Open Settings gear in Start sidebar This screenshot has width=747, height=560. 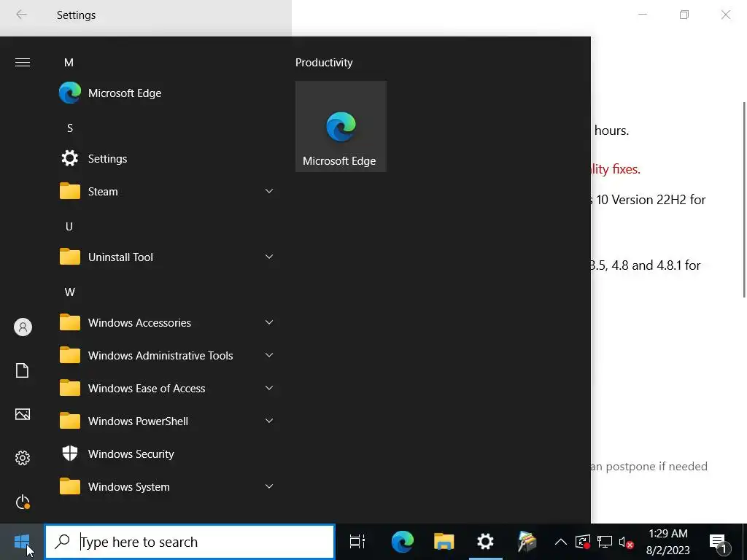(23, 458)
